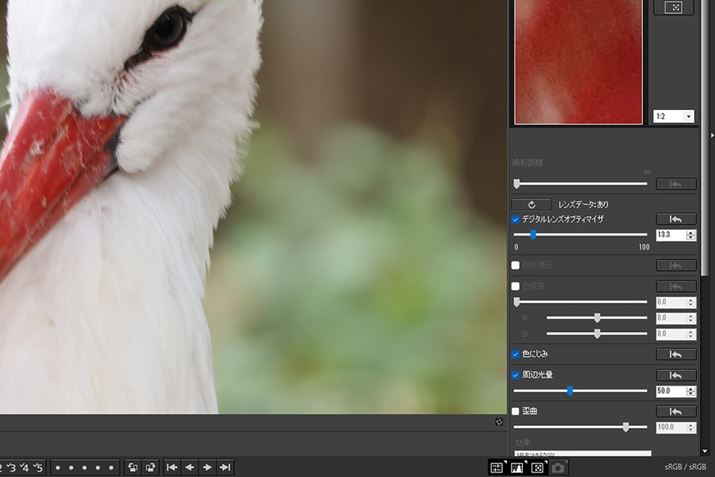Click the 13.3 optimizer value field
Screen dimensions: 715x477
pyautogui.click(x=671, y=235)
